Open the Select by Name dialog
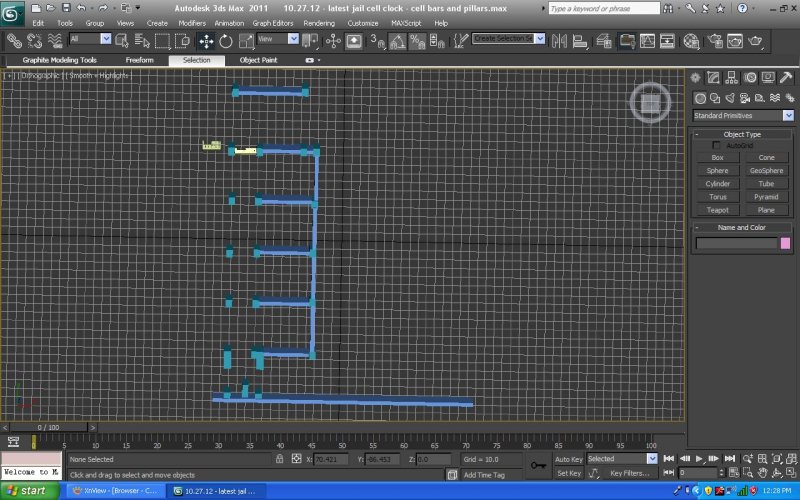 coord(142,41)
